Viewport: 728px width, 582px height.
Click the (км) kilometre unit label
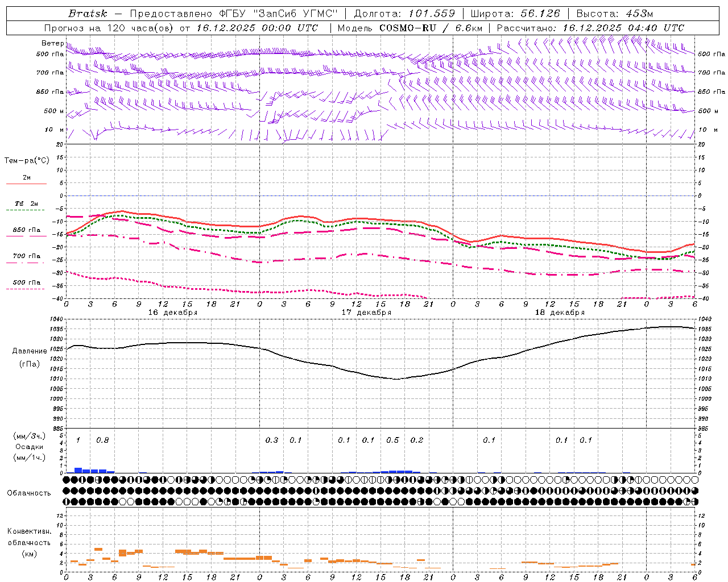pos(30,554)
